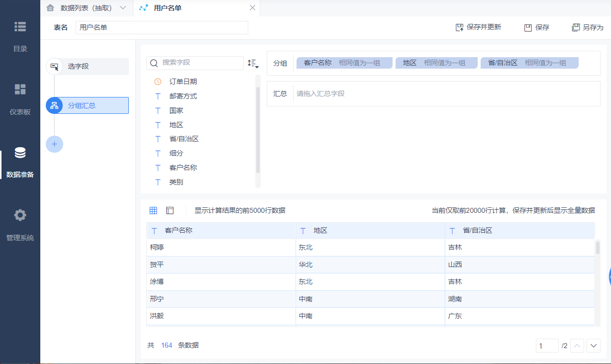The image size is (611, 364).
Task: Click type icon in 客户名称 column header
Action: point(154,231)
